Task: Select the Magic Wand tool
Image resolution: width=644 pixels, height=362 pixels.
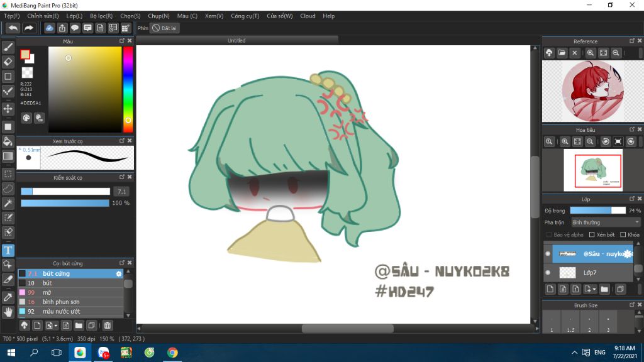Action: [x=8, y=203]
